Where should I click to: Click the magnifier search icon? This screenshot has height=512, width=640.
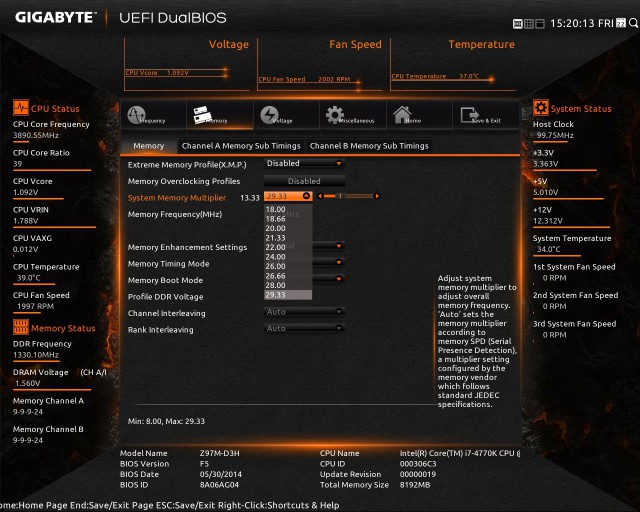pos(633,23)
